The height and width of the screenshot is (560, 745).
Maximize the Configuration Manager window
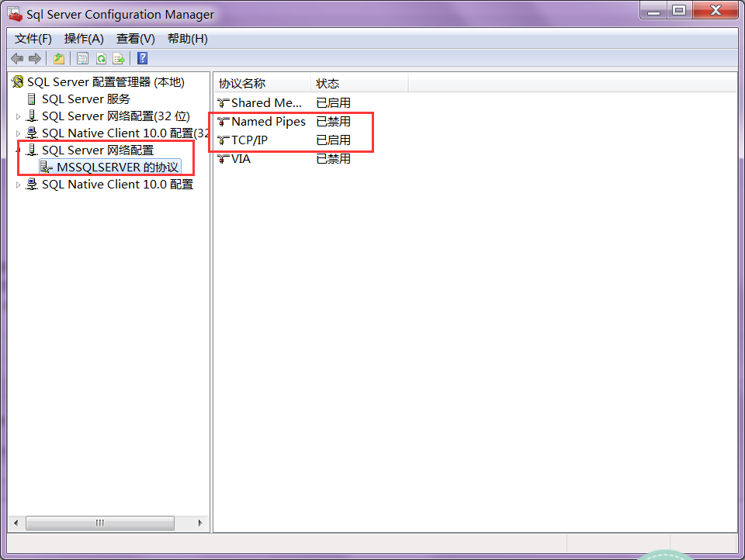[680, 10]
